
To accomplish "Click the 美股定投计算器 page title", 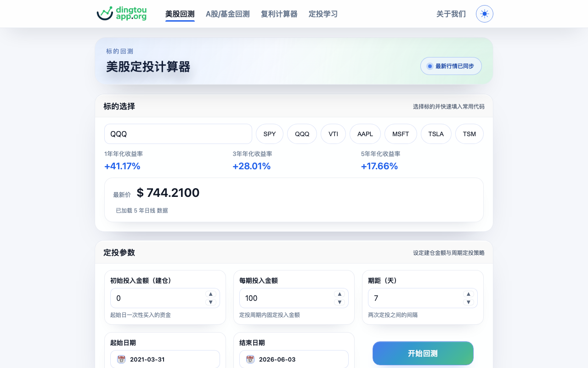I will [148, 67].
